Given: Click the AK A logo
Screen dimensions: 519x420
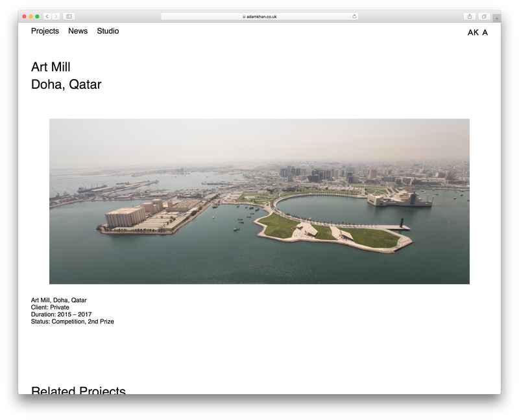Looking at the screenshot, I should click(x=477, y=32).
